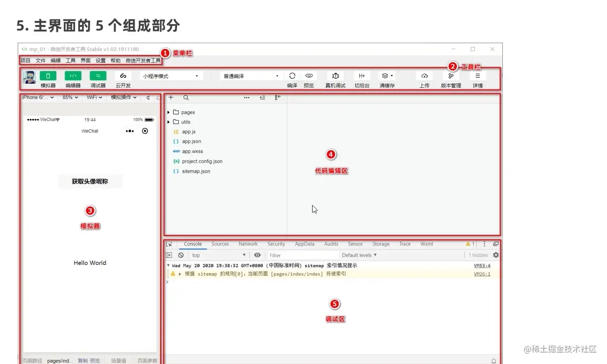
Task: Open the 项目 menu
Action: 25,60
